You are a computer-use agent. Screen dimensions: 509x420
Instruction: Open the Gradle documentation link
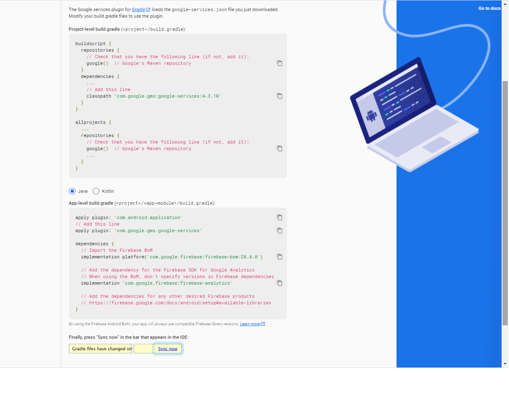coord(138,9)
